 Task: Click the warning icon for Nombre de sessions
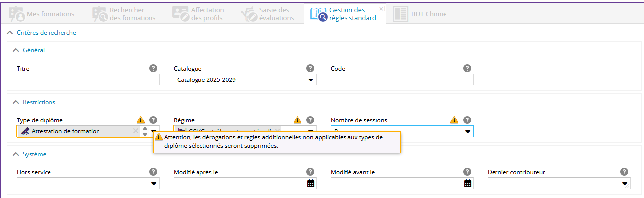tap(454, 120)
